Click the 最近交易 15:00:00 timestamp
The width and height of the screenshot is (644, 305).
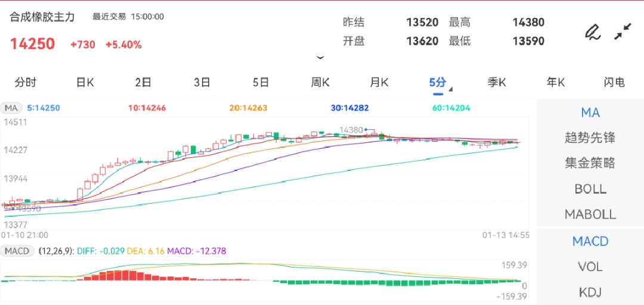pos(128,17)
